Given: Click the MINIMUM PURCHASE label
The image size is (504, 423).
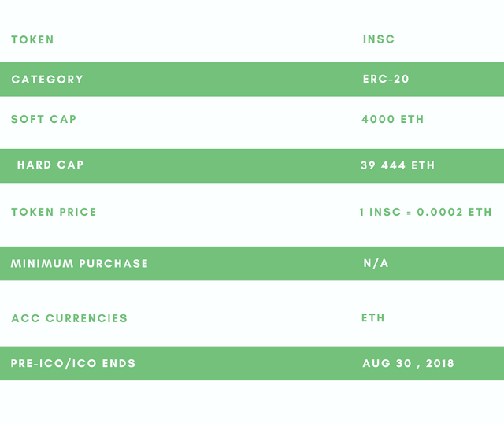Looking at the screenshot, I should coord(80,264).
